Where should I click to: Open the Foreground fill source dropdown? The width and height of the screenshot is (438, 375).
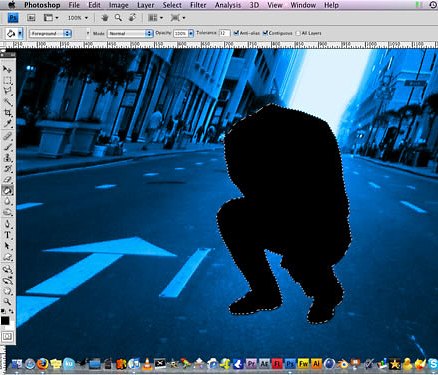(x=50, y=33)
